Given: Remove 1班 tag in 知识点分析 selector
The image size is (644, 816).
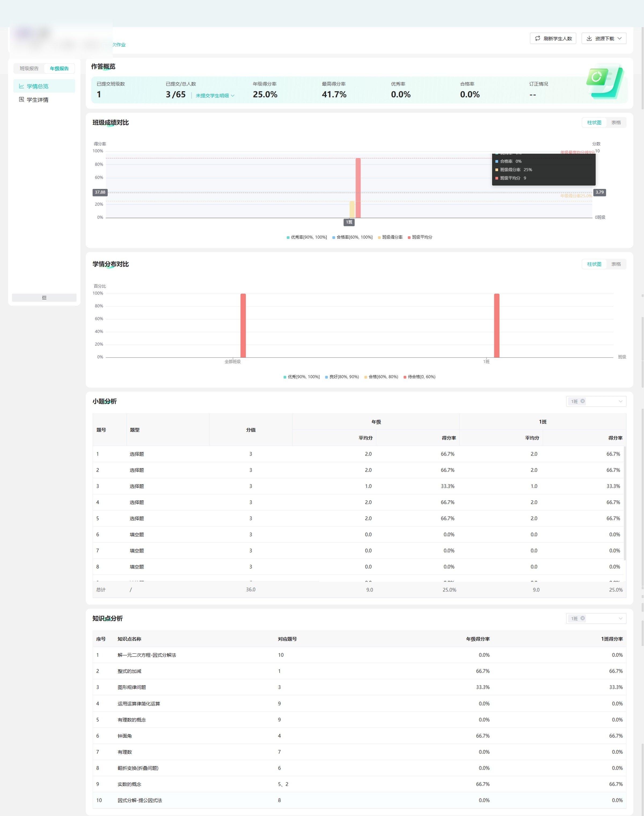Looking at the screenshot, I should [583, 618].
